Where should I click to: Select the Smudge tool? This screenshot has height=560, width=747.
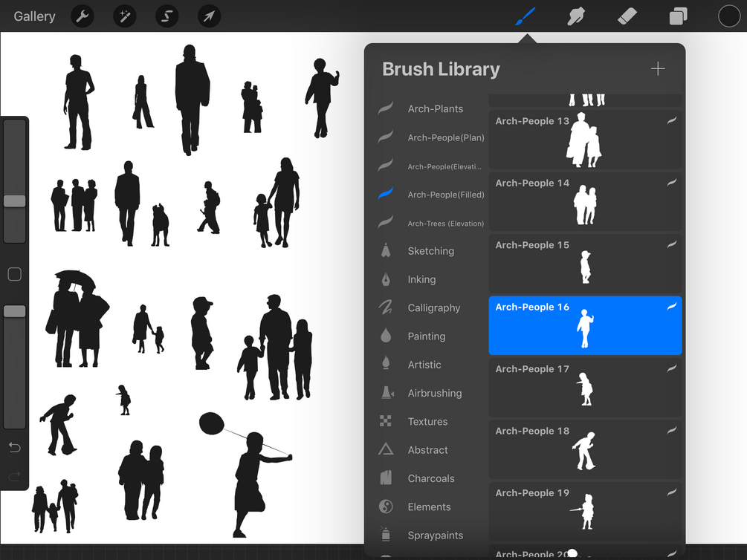(x=576, y=16)
